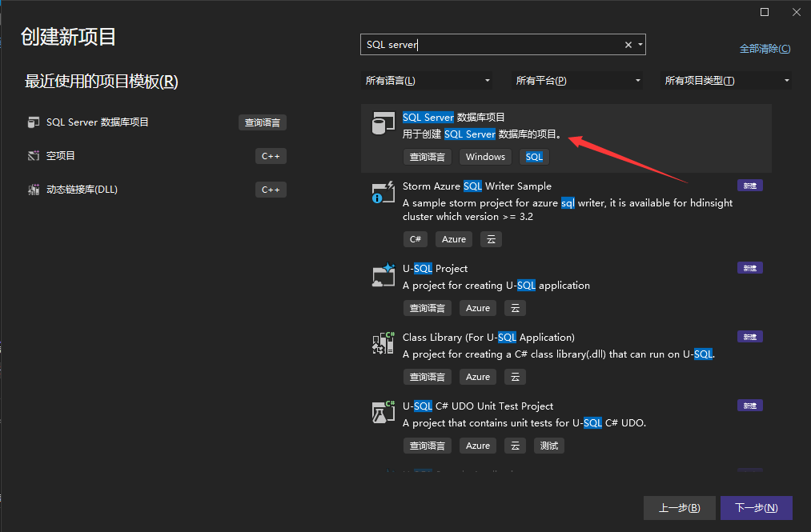The height and width of the screenshot is (532, 811).
Task: Click the 最近使用的项目模板(R) heading
Action: click(102, 81)
